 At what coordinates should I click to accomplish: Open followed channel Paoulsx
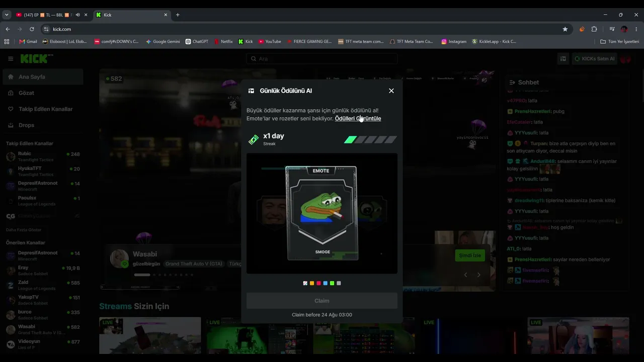pos(43,200)
